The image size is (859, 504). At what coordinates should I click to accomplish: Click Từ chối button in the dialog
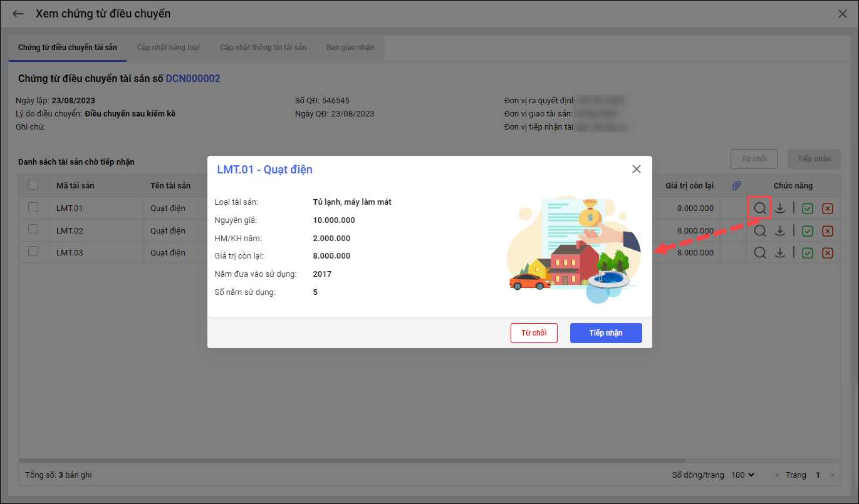(x=534, y=333)
